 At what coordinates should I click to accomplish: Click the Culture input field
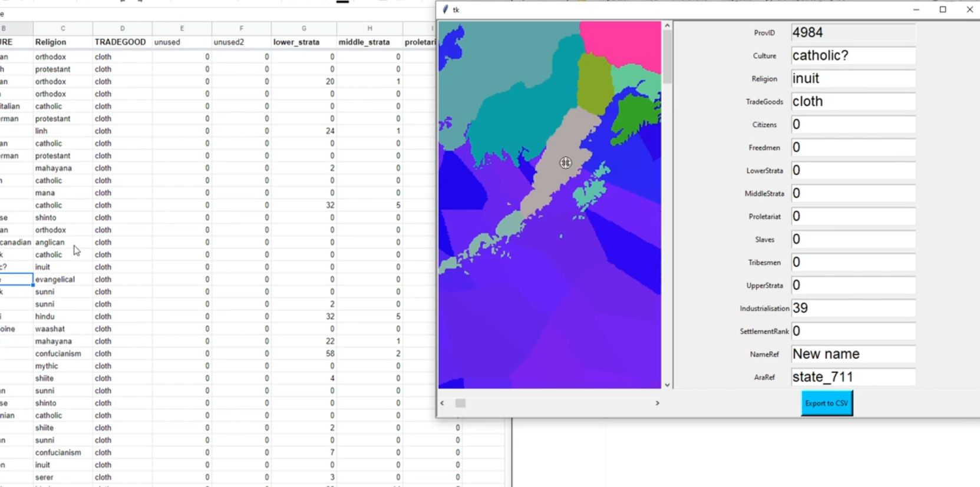coord(853,55)
